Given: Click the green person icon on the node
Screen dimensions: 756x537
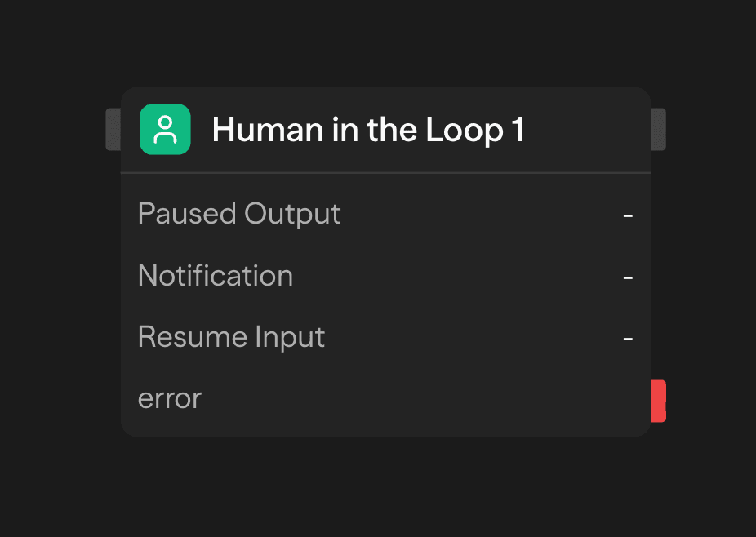Looking at the screenshot, I should tap(165, 129).
